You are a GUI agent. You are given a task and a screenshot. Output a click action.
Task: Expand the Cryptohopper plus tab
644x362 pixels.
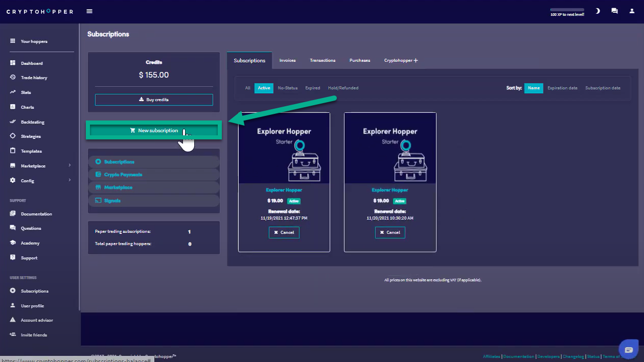point(401,60)
